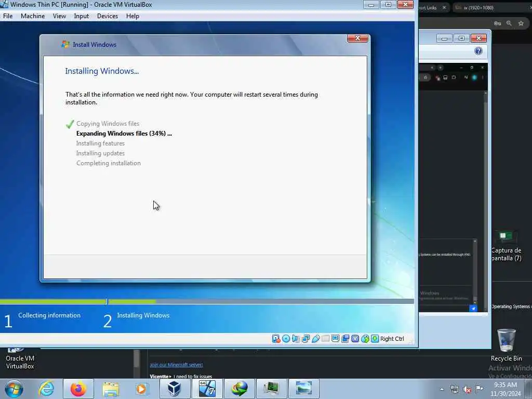Click the Installing features step text
This screenshot has height=399, width=532.
100,143
